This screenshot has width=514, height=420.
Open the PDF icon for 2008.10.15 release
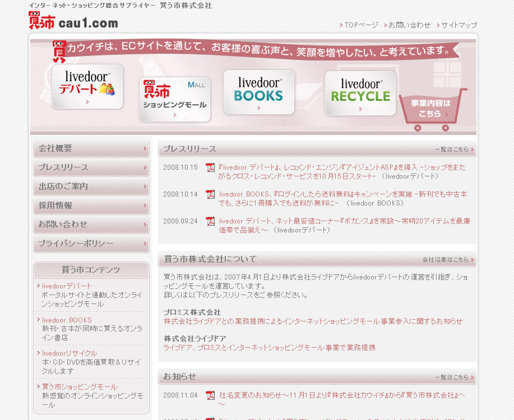(x=210, y=167)
